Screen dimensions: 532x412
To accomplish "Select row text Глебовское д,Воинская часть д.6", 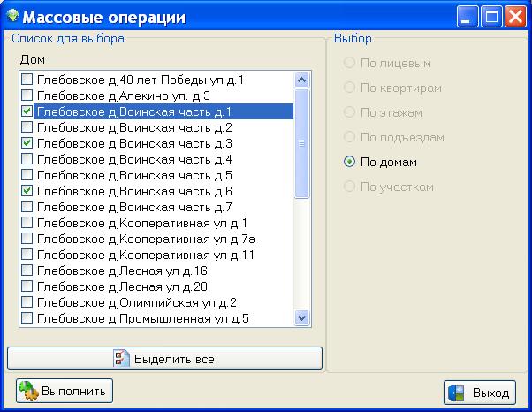I will 134,191.
